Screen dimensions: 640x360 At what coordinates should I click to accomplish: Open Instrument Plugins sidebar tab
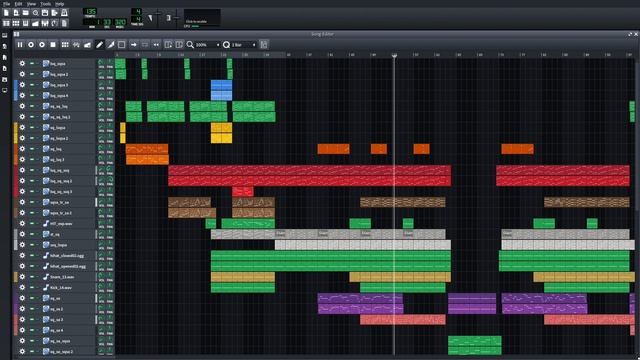click(4, 36)
